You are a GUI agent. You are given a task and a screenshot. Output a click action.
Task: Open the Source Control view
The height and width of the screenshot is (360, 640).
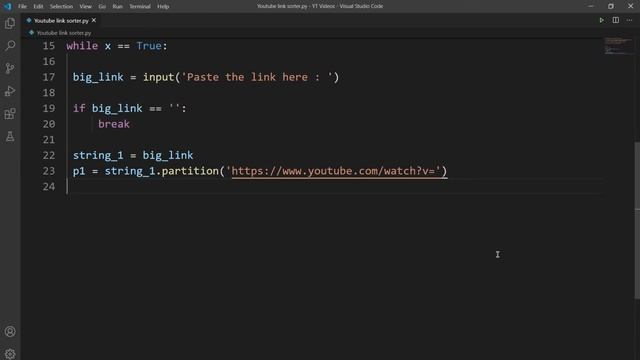[x=10, y=68]
